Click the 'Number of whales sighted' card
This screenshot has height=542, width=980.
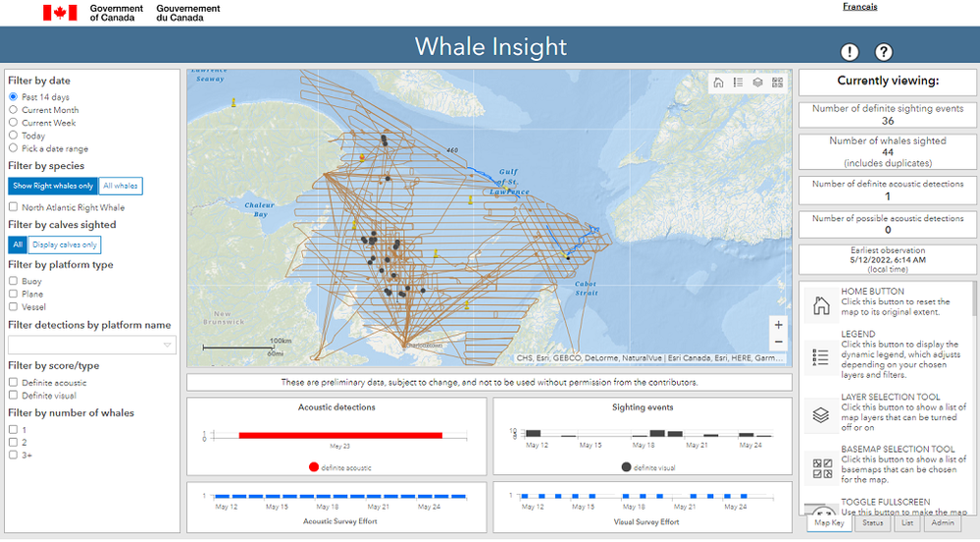(888, 151)
